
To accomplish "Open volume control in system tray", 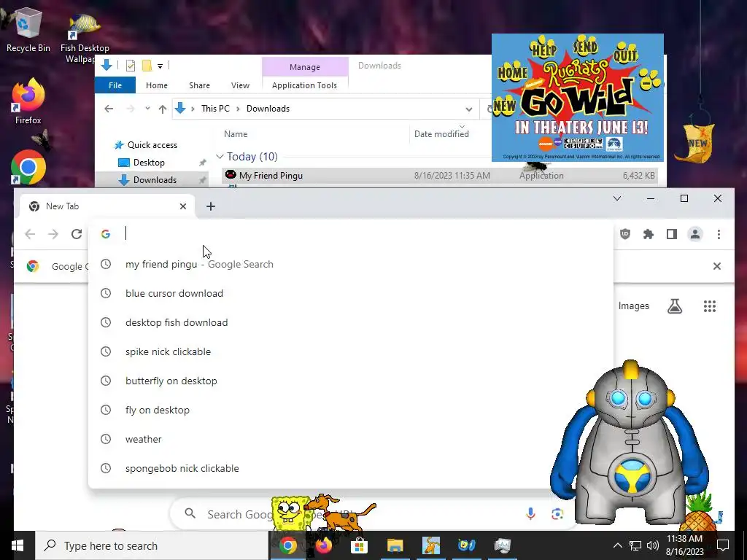I will click(x=653, y=545).
